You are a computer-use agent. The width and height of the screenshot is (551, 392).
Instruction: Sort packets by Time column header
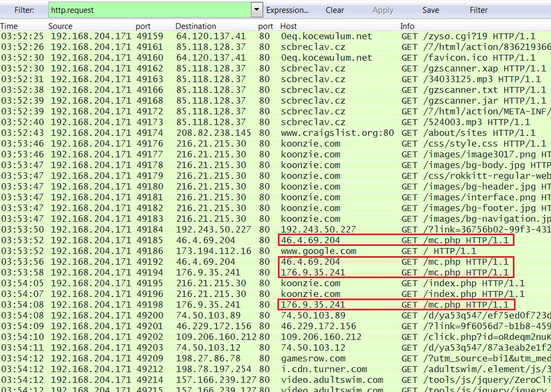[9, 26]
